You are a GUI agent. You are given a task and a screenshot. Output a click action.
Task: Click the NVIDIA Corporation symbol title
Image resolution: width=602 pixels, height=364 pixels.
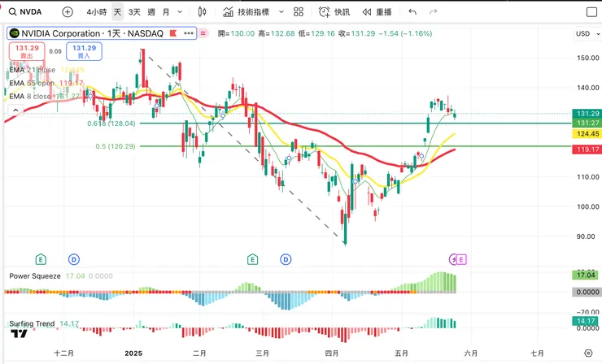(x=92, y=33)
